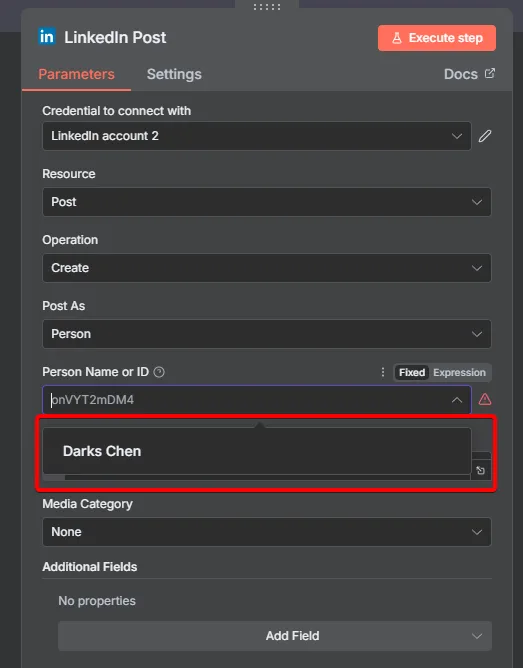Edit credential with the pencil icon
The width and height of the screenshot is (523, 668).
[485, 136]
